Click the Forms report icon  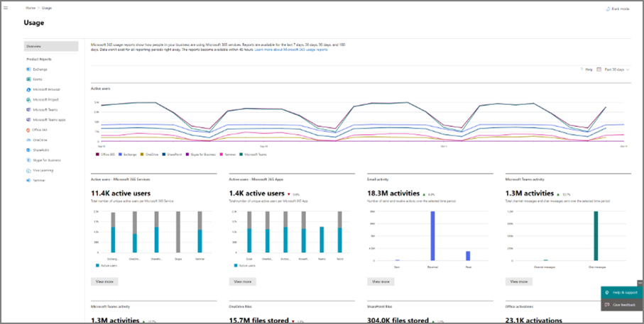(28, 79)
